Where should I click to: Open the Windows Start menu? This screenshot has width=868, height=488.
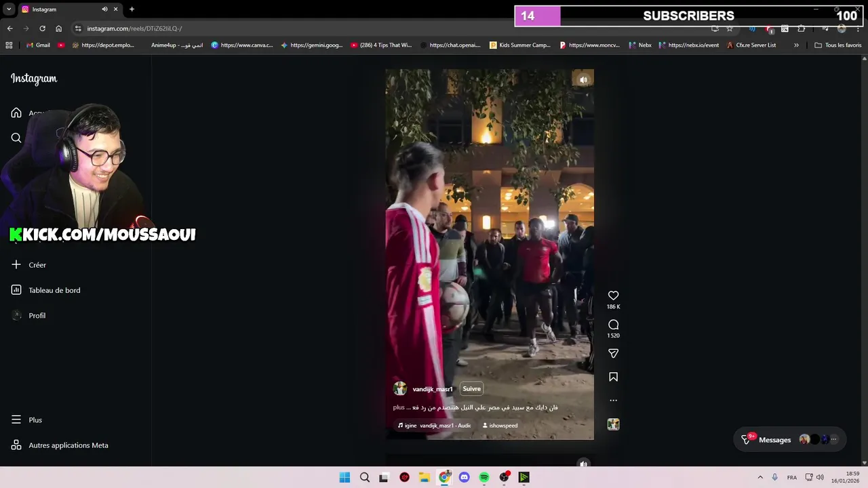pos(344,477)
